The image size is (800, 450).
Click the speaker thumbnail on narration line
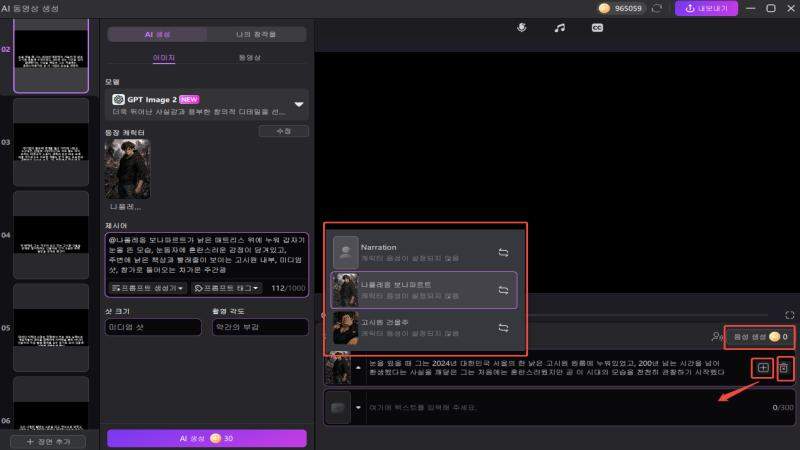coord(338,368)
